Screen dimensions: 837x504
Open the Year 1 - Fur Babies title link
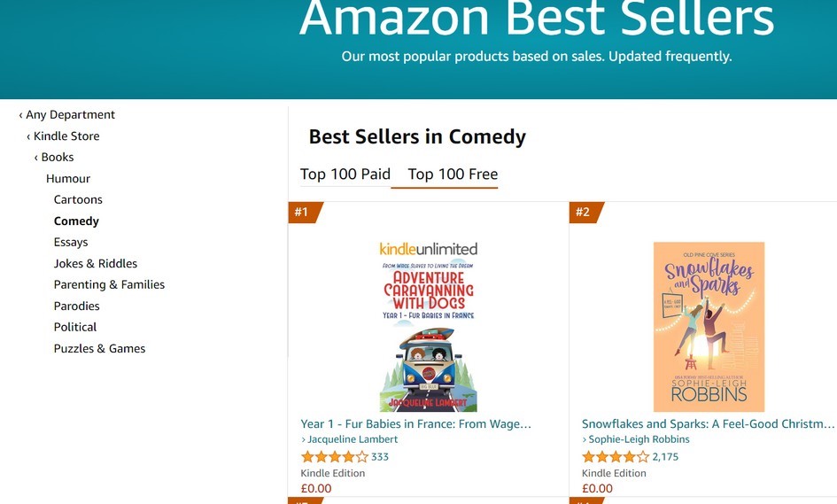click(416, 424)
